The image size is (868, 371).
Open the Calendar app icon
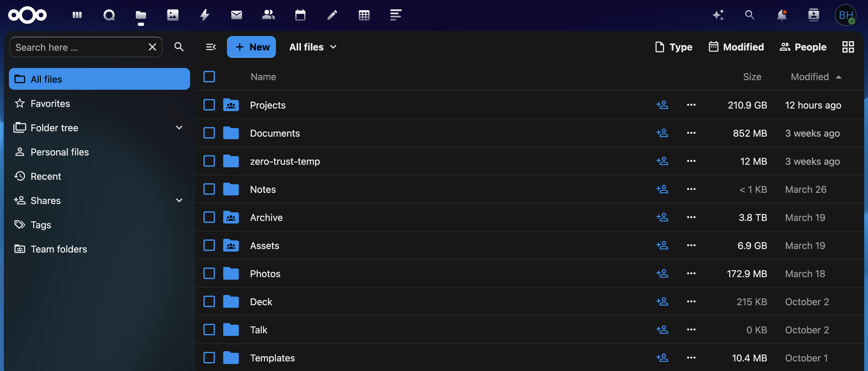point(300,15)
